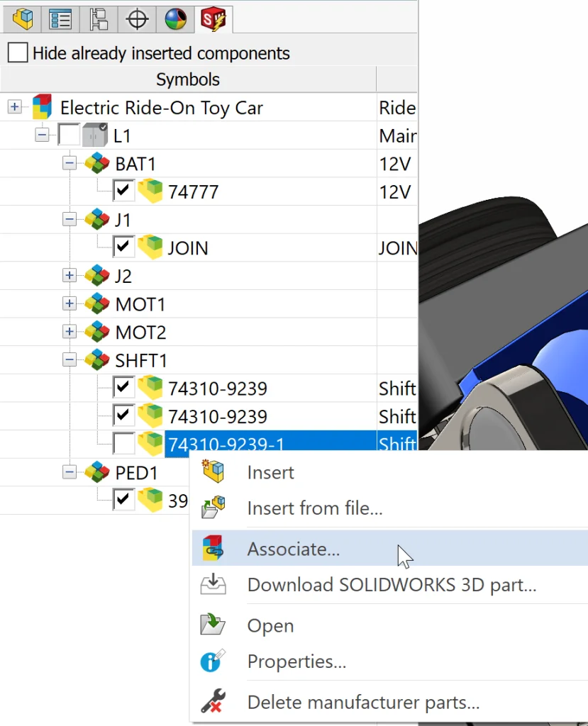Choose Download SOLIDWORKS 3D part...

click(392, 584)
